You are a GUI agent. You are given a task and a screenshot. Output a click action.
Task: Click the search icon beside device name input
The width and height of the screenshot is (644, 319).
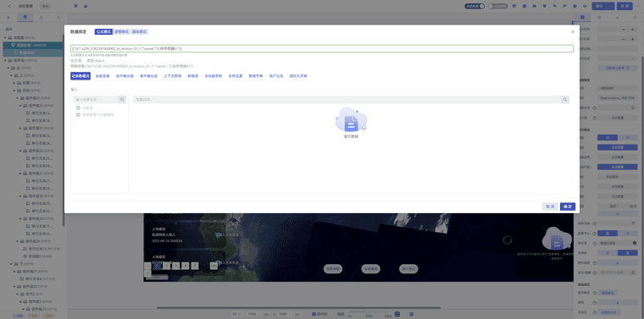122,99
